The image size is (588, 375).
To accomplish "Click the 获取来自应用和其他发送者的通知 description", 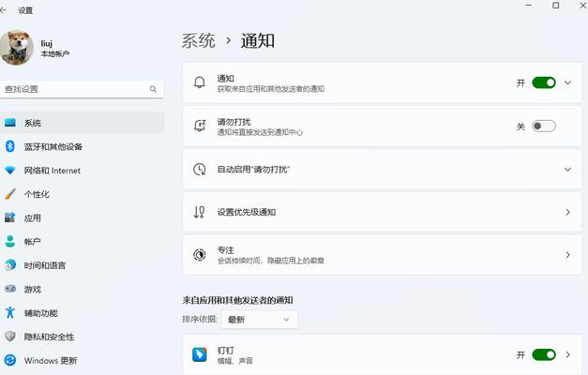I will [271, 89].
